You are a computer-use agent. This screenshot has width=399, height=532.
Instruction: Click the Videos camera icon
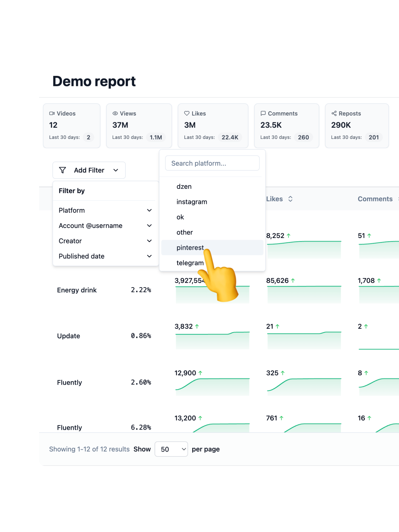52,113
